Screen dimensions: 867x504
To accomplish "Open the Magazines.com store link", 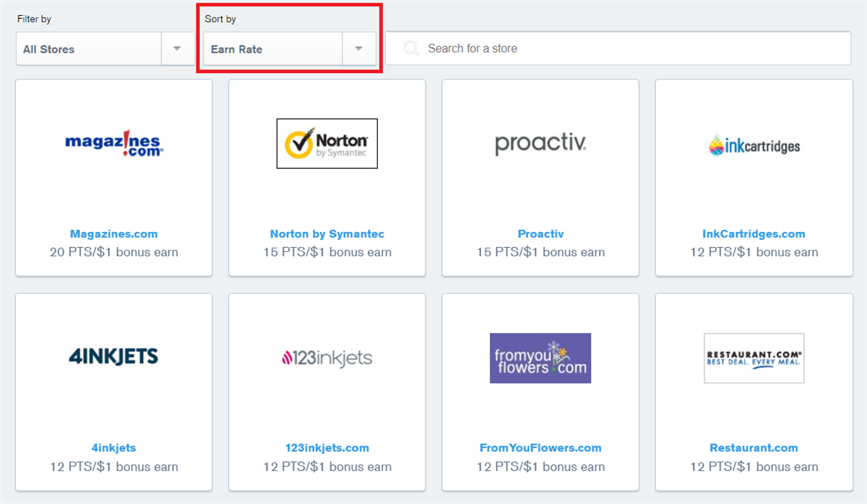I will pyautogui.click(x=114, y=234).
